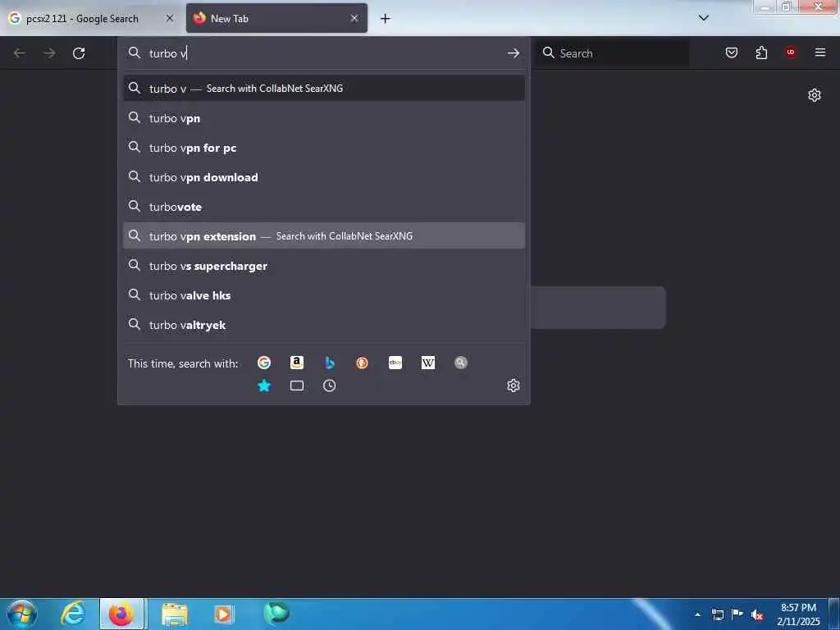Open the Extensions puzzle icon
The height and width of the screenshot is (630, 840).
pos(761,52)
